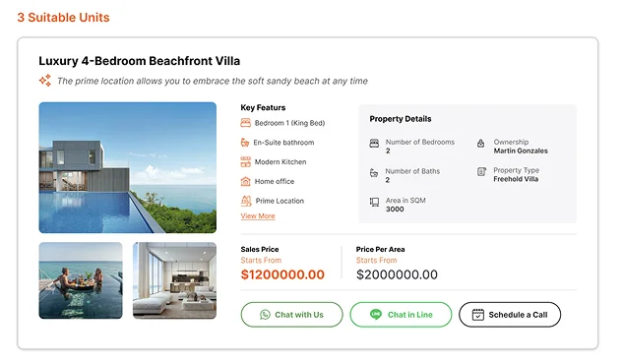Screen dimensions: 623x364
Task: Click the bathtub icon beside En-Suite bathroom
Action: (x=245, y=143)
